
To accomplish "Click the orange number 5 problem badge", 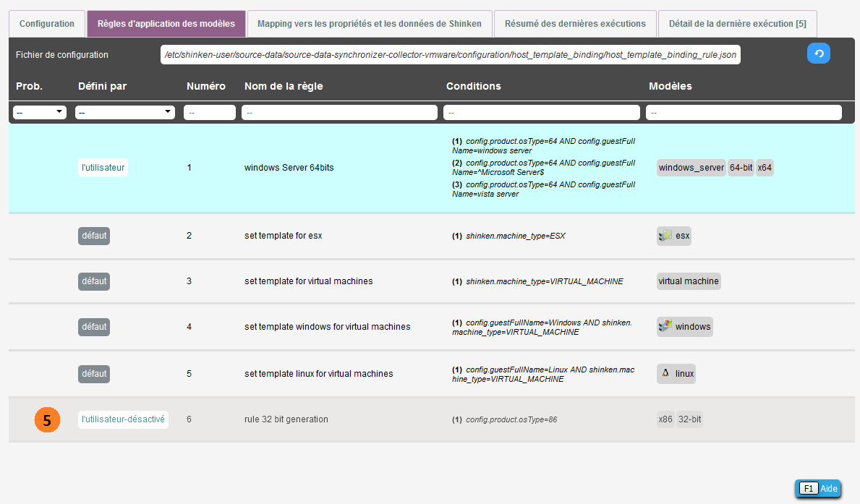I will 47,420.
